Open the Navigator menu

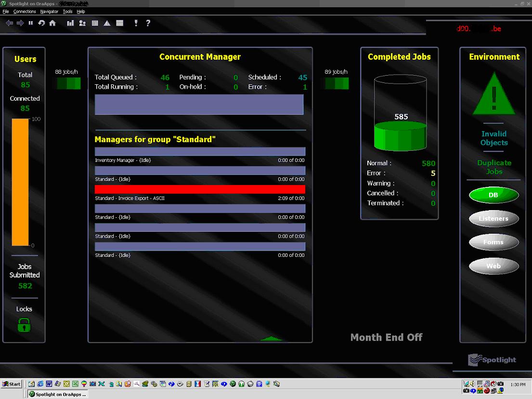pos(49,12)
